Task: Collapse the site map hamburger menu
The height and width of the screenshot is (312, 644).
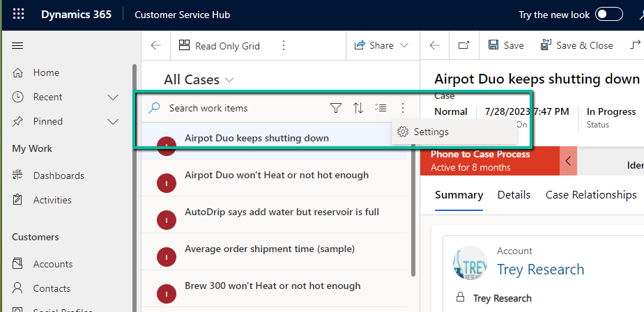Action: click(17, 45)
